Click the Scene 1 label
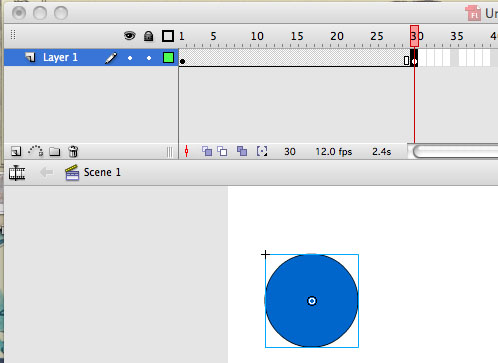Viewport: 498px width, 363px height. click(102, 172)
